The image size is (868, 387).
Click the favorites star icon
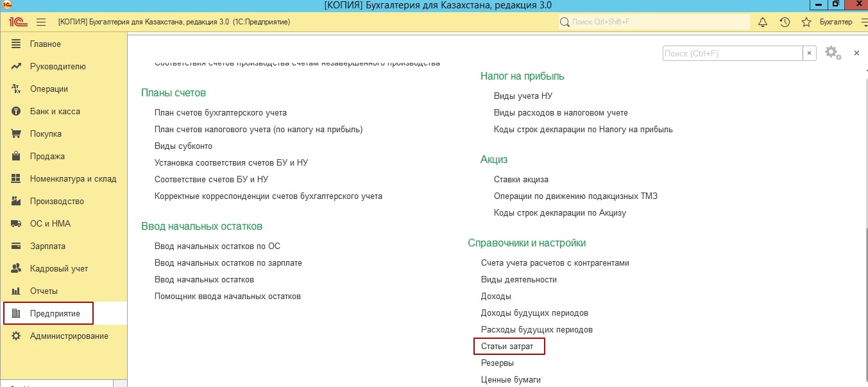tap(806, 22)
